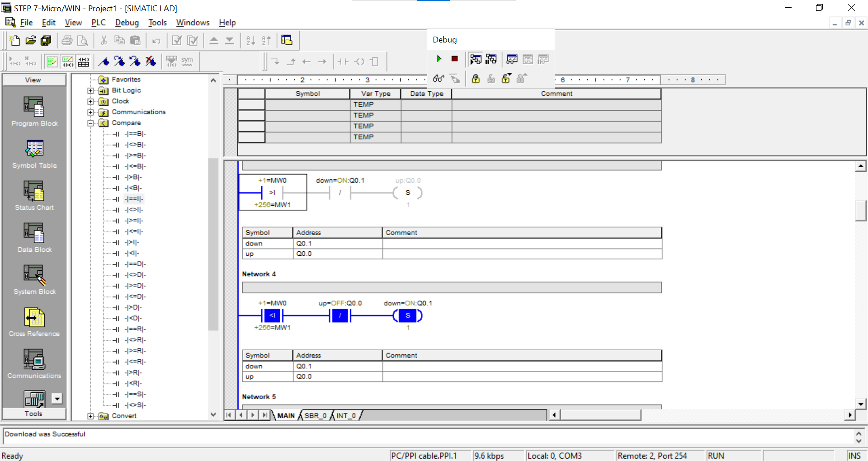Expand the Convert instruction folder
The image size is (868, 461).
[x=90, y=416]
